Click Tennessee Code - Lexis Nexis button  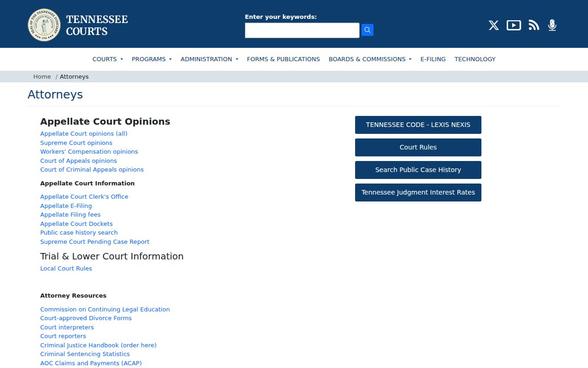(x=418, y=125)
